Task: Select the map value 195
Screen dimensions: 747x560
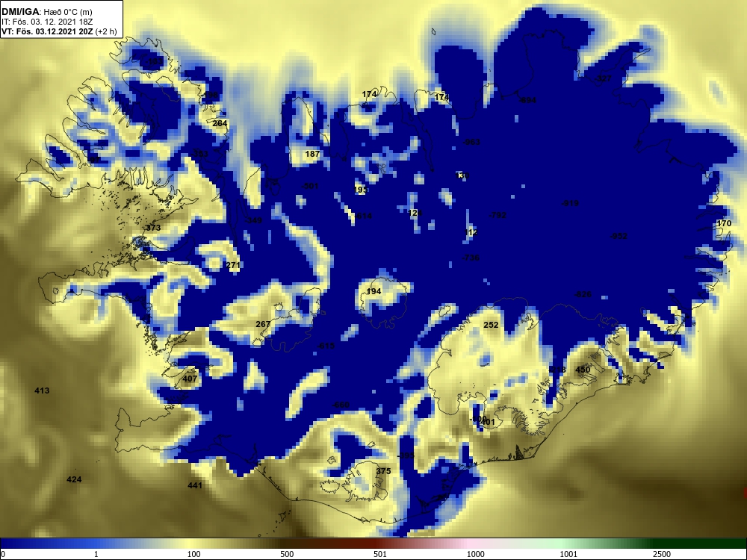Action: 361,190
